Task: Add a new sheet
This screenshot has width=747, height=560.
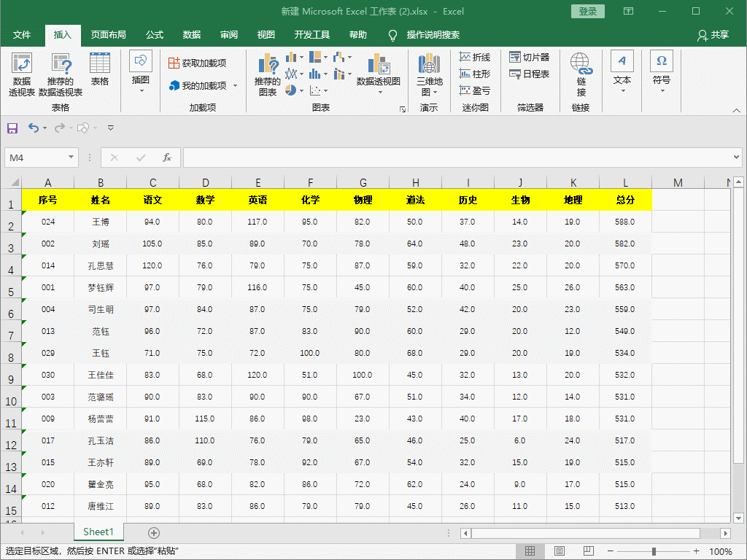Action: coord(153,533)
